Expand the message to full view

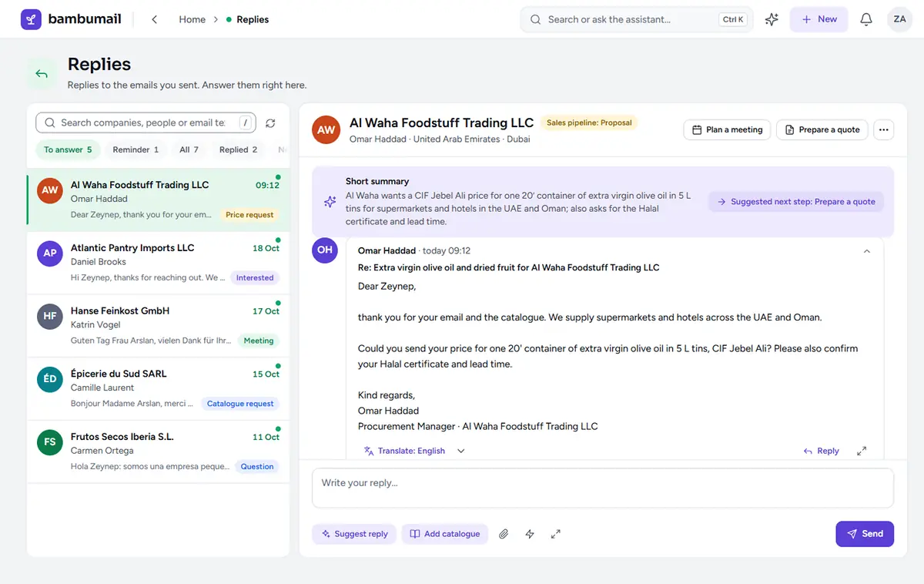862,451
